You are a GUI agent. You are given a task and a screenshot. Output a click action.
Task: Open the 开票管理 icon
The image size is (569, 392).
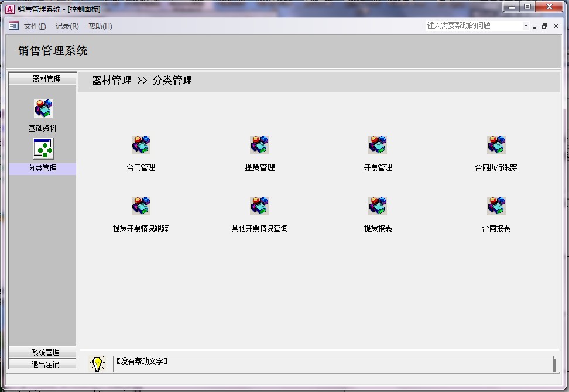click(x=378, y=145)
